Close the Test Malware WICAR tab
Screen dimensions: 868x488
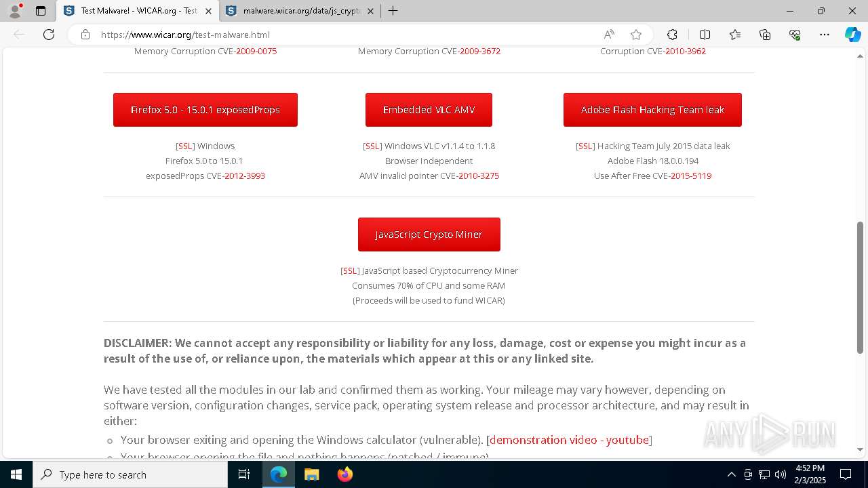(x=208, y=11)
